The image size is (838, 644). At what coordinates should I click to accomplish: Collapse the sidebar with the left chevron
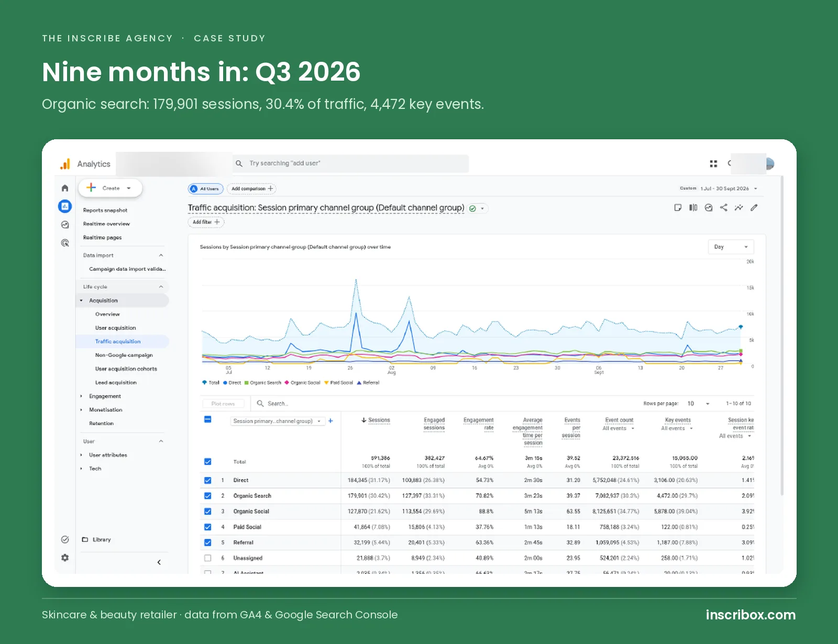point(159,562)
